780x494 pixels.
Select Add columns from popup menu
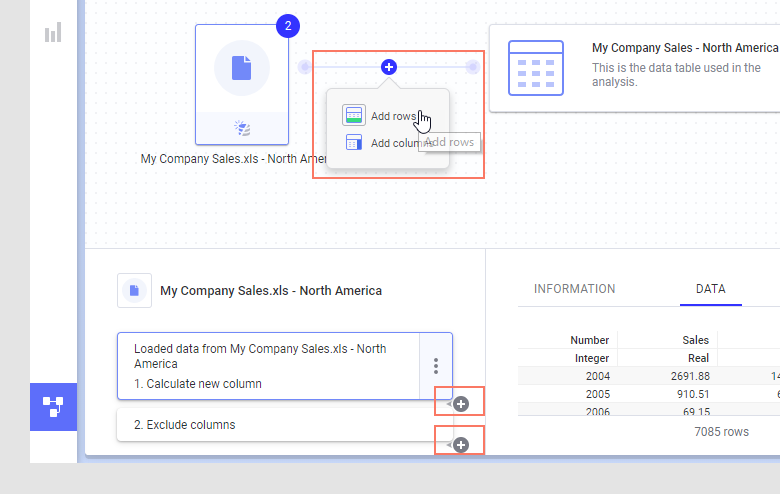tap(392, 143)
